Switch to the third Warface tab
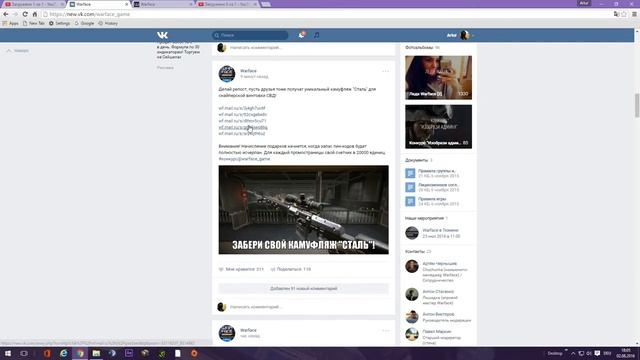 pos(163,4)
